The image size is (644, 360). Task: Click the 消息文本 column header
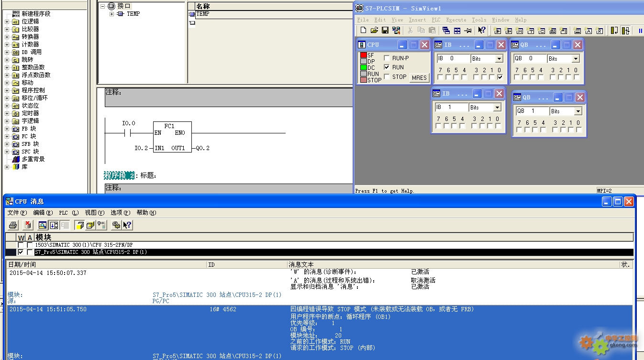(x=453, y=264)
